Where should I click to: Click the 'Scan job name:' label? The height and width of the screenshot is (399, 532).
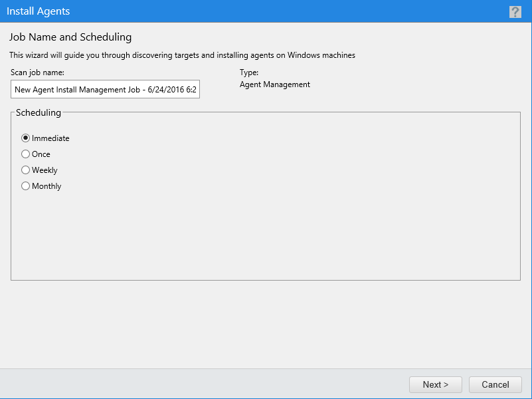coord(37,72)
